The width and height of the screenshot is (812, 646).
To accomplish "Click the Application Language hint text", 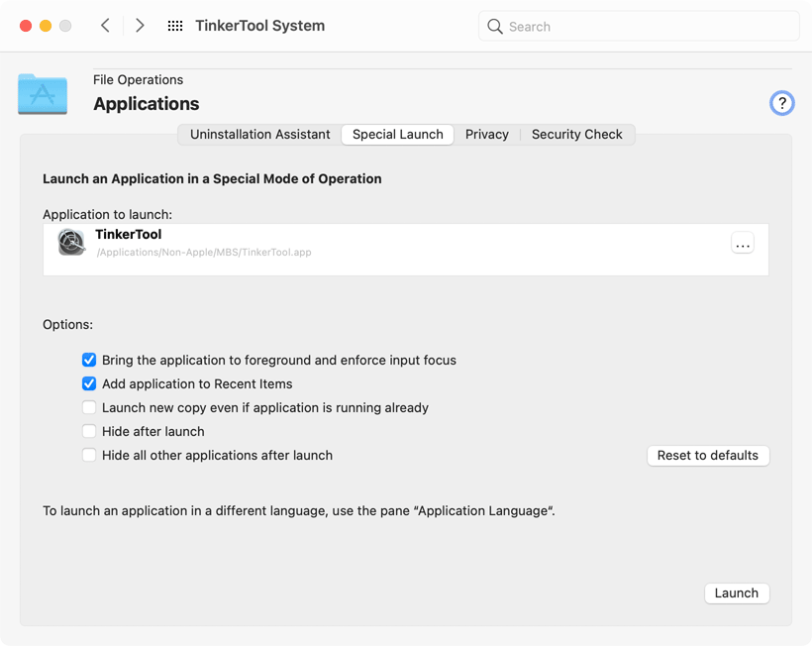I will 299,511.
